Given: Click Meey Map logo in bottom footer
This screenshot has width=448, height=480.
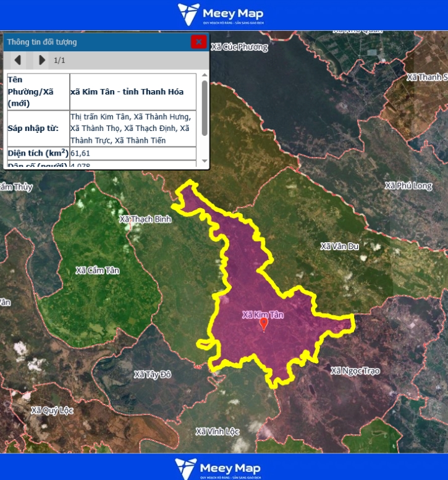Looking at the screenshot, I should 218,468.
